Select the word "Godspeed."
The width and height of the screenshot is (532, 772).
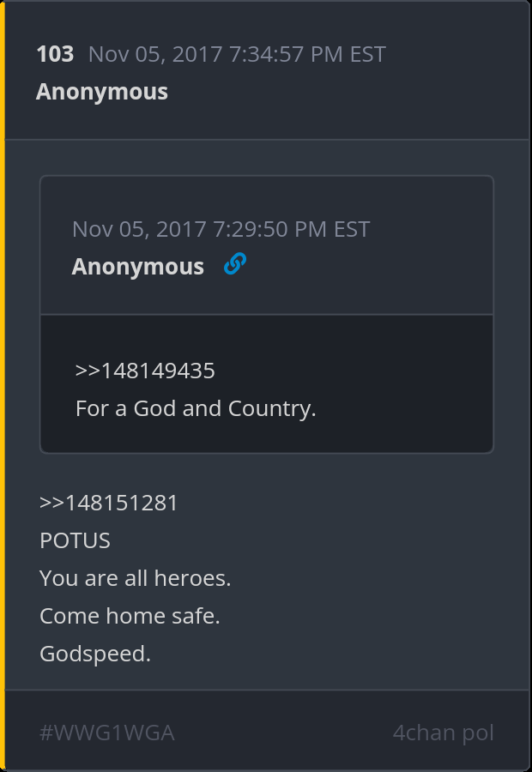click(x=95, y=654)
